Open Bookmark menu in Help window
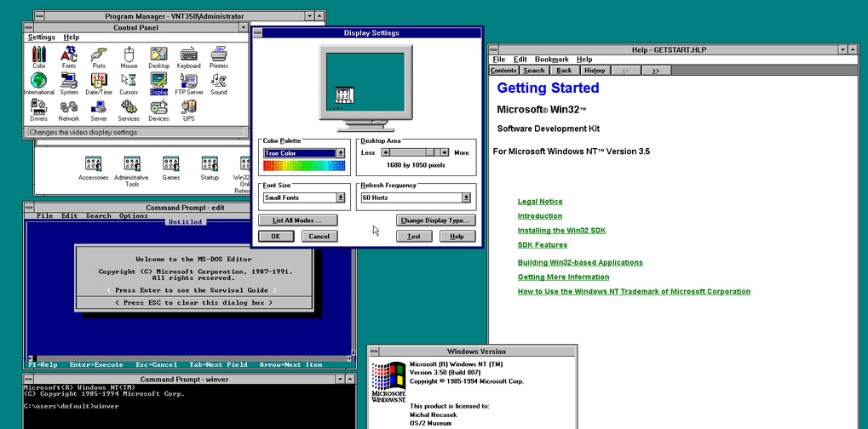This screenshot has height=429, width=868. point(551,59)
